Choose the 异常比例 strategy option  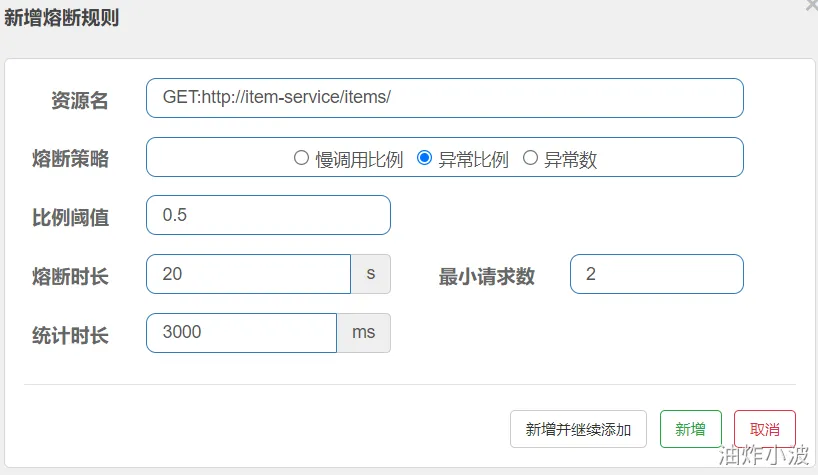[424, 158]
